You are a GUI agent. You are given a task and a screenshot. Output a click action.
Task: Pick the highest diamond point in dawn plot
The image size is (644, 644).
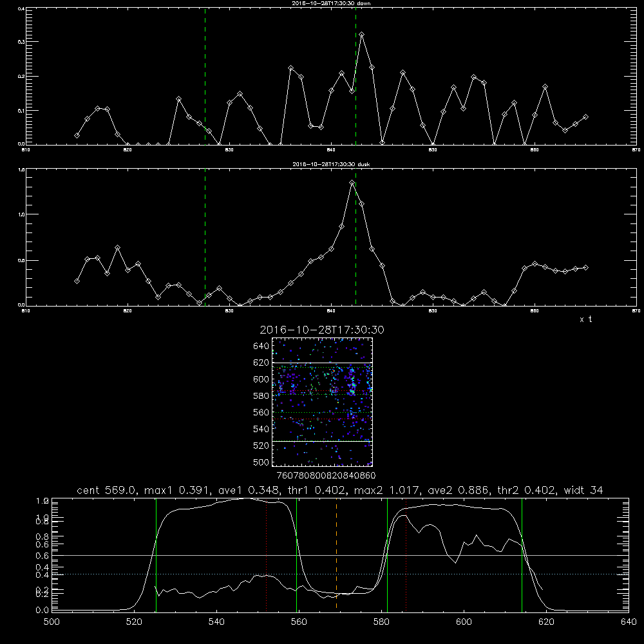(361, 35)
